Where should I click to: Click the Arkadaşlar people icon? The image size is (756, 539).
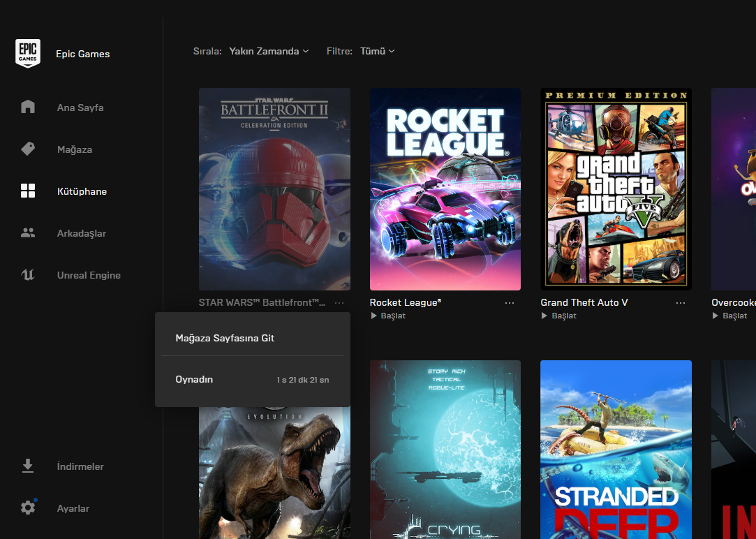point(28,232)
